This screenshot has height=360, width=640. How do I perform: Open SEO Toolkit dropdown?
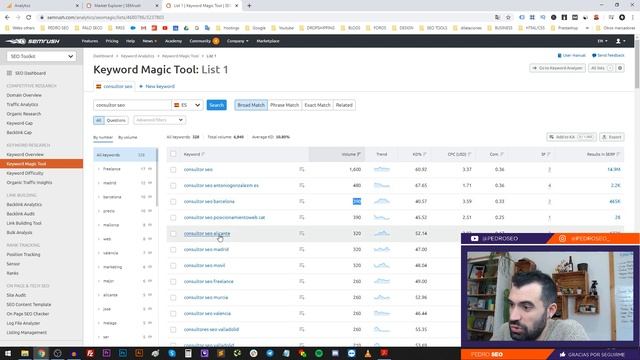pyautogui.click(x=41, y=56)
